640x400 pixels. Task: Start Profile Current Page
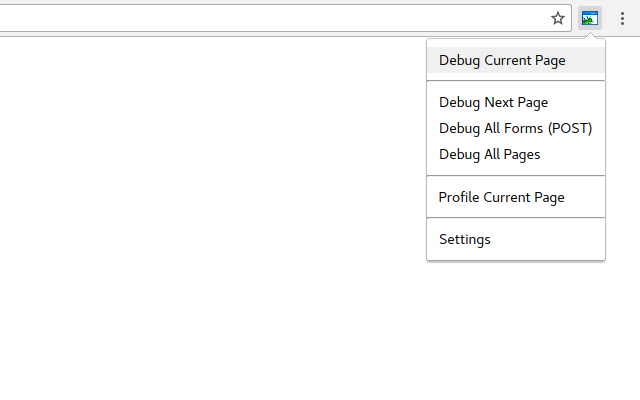[x=501, y=197]
